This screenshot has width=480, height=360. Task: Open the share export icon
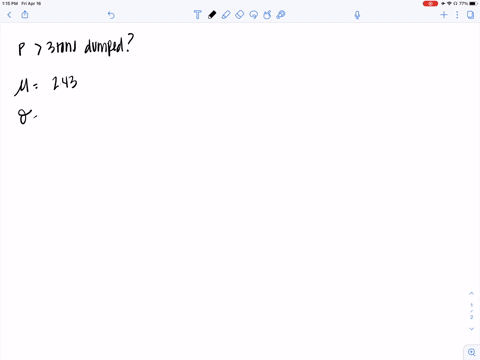(25, 14)
